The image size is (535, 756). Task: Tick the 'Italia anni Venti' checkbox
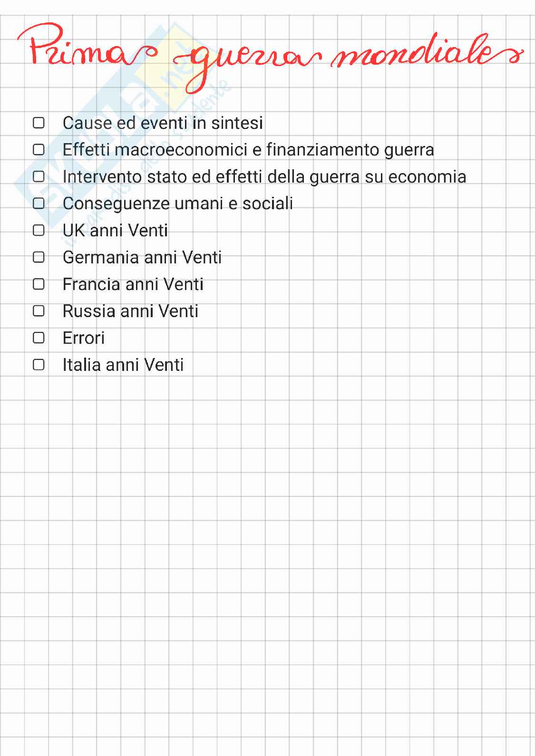tap(39, 365)
